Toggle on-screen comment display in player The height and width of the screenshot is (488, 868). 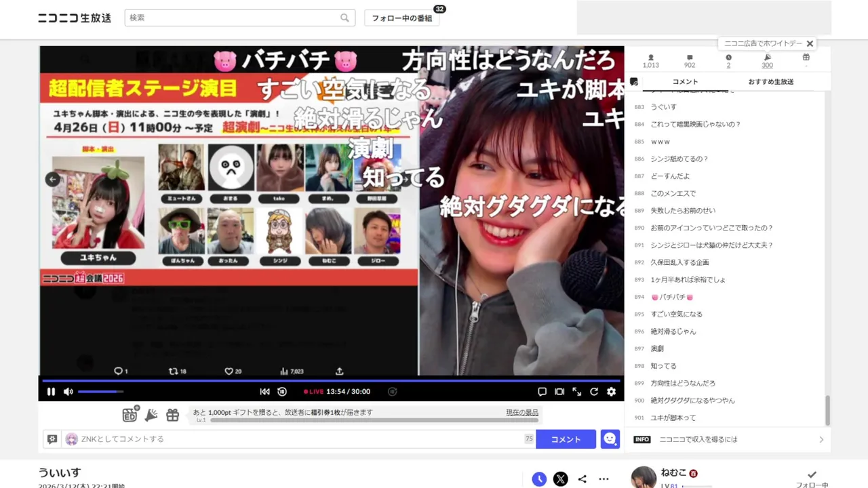(542, 392)
